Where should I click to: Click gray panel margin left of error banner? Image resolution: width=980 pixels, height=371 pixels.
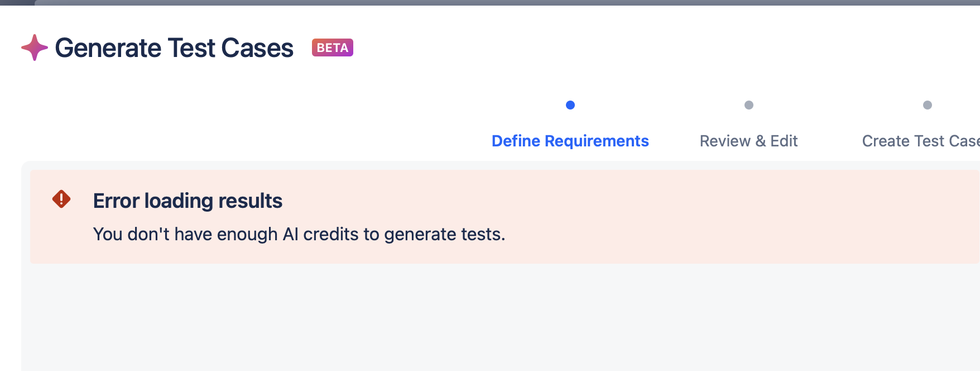(26, 217)
